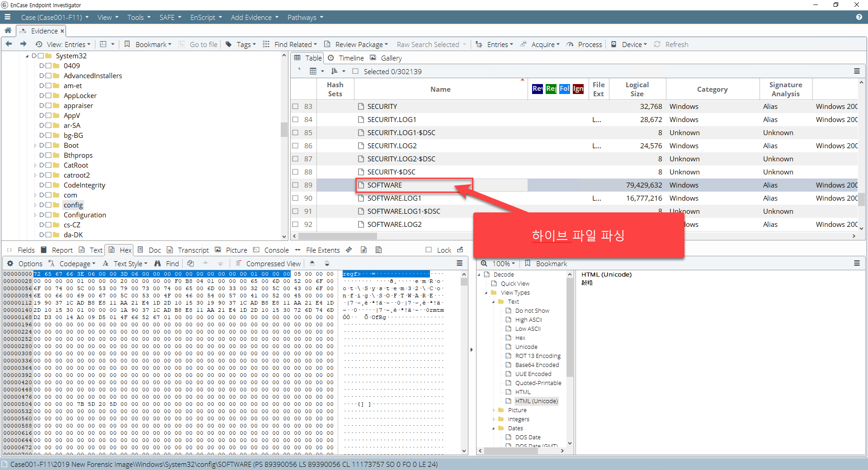Select Base64 Encoded view type
868x470 pixels.
click(537, 365)
